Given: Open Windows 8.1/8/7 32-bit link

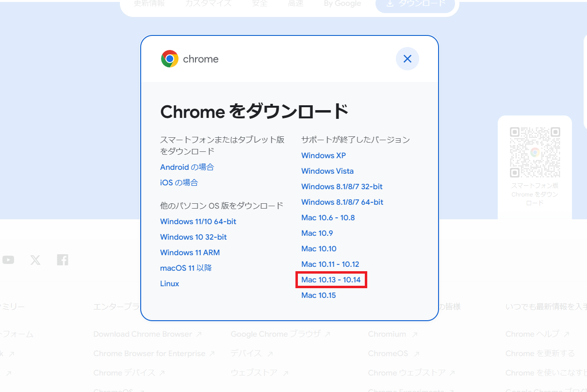Looking at the screenshot, I should click(342, 186).
